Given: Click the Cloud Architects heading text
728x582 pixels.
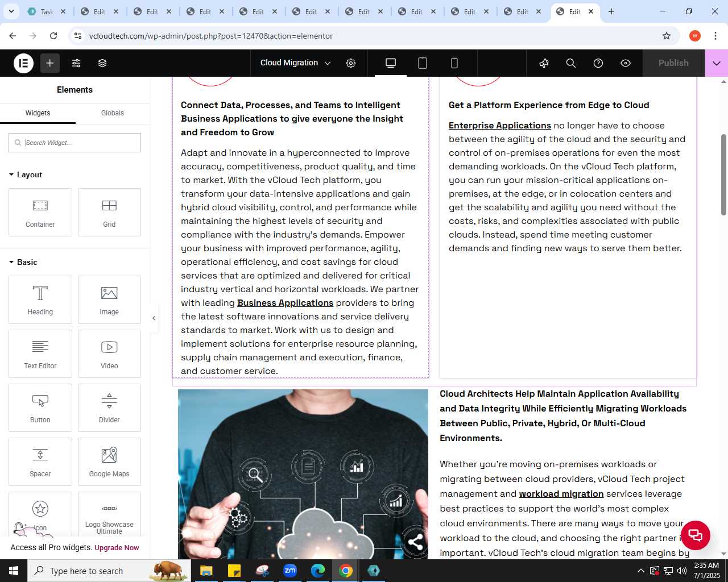Looking at the screenshot, I should [563, 416].
